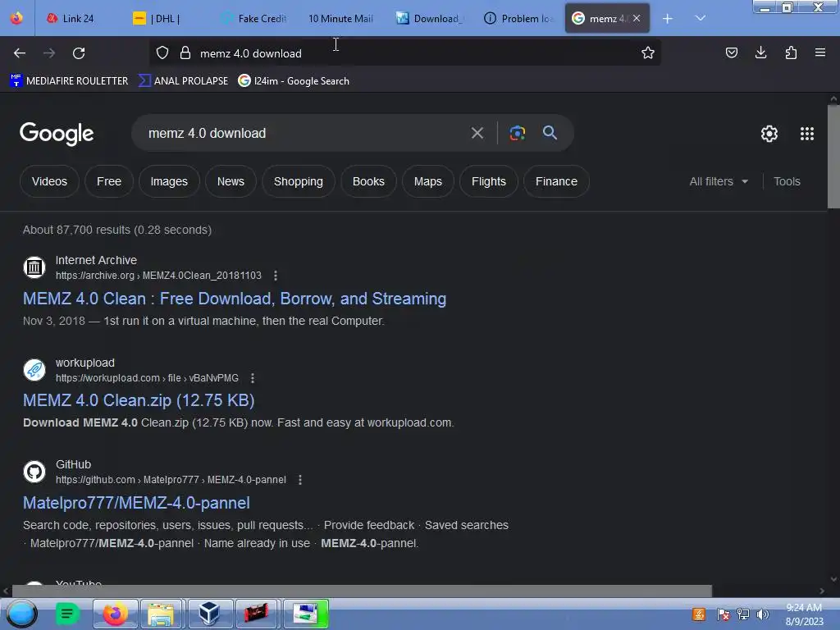Screen dimensions: 840x630
Task: Focus the Firefox address bar
Action: [x=407, y=53]
